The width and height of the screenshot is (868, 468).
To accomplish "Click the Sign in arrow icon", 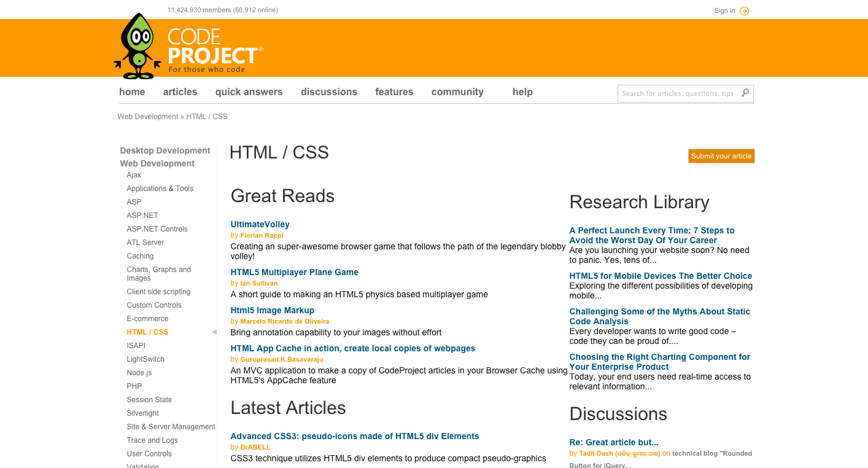I will (x=744, y=11).
